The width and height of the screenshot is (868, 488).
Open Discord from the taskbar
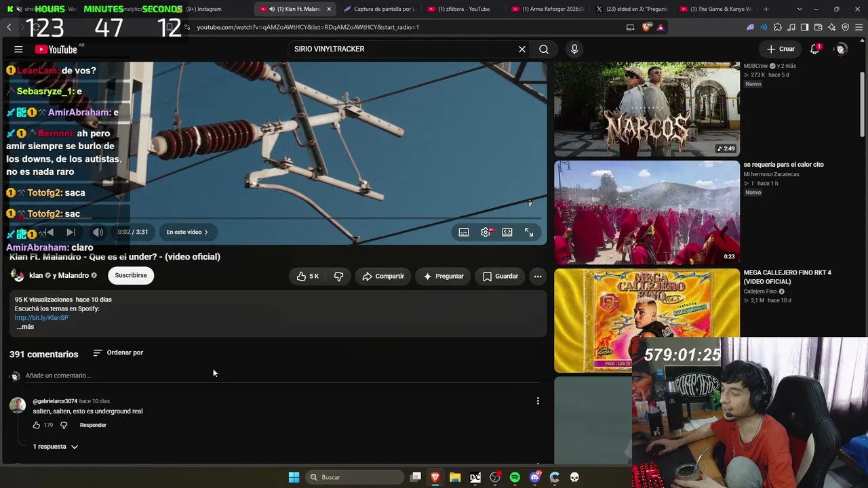[x=535, y=477]
